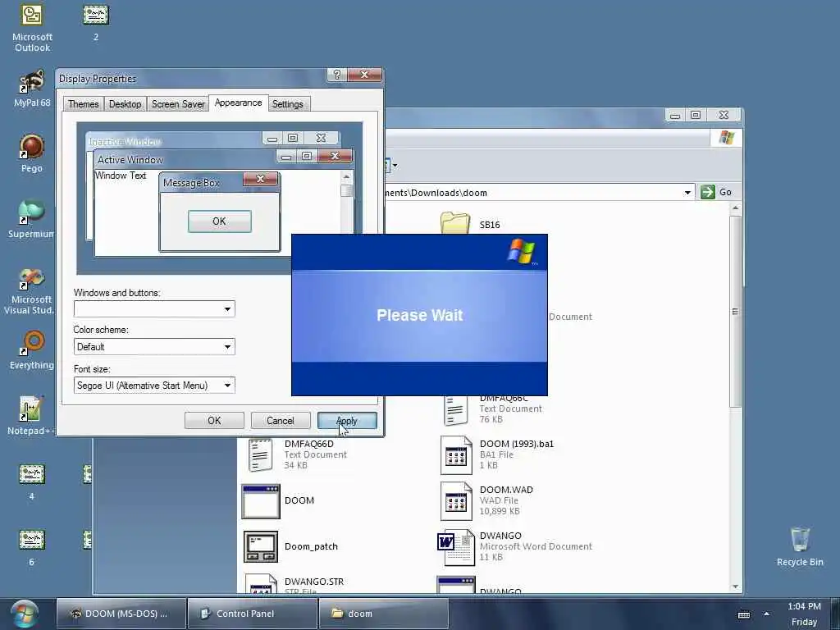Select the Supermium desktop shortcut

pyautogui.click(x=32, y=219)
